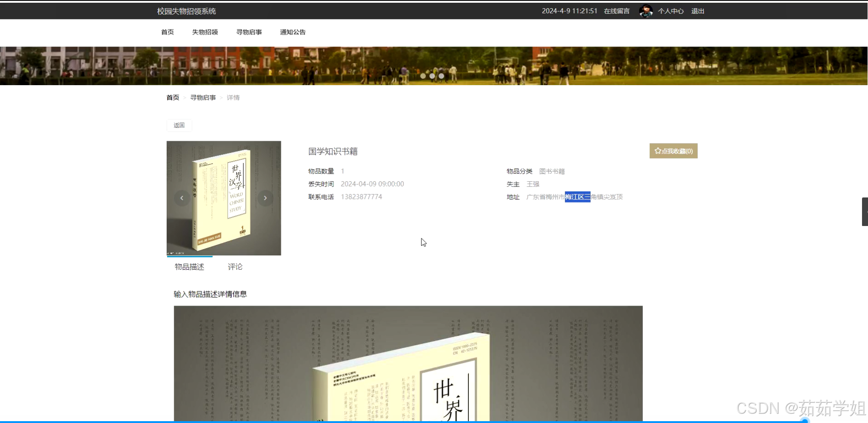868x423 pixels.
Task: Click 退出 logout link
Action: [698, 11]
